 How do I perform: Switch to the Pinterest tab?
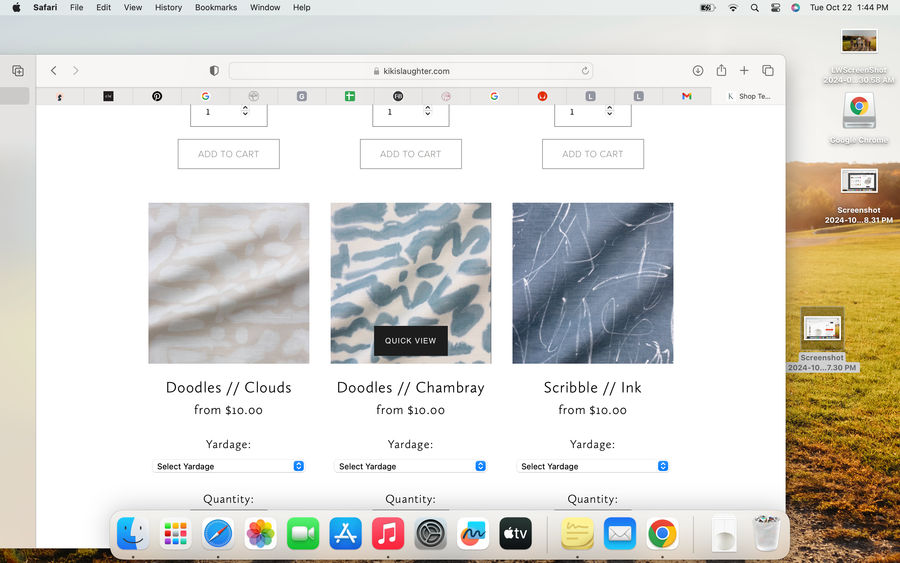[x=157, y=96]
